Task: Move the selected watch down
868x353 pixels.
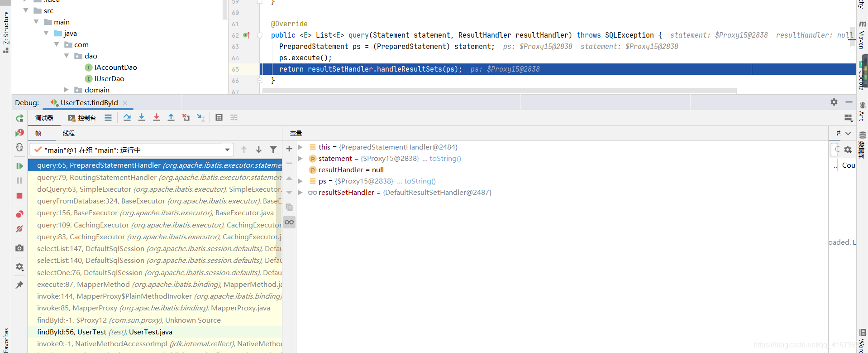Action: tap(289, 193)
